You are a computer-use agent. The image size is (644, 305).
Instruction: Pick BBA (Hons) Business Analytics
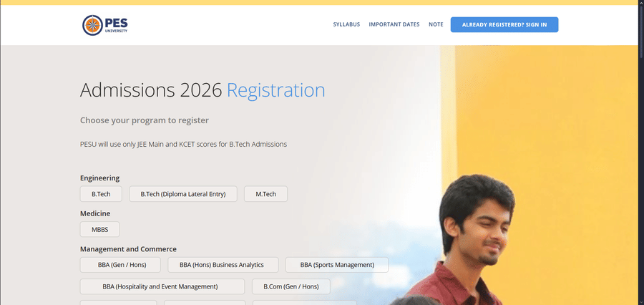[223, 265]
